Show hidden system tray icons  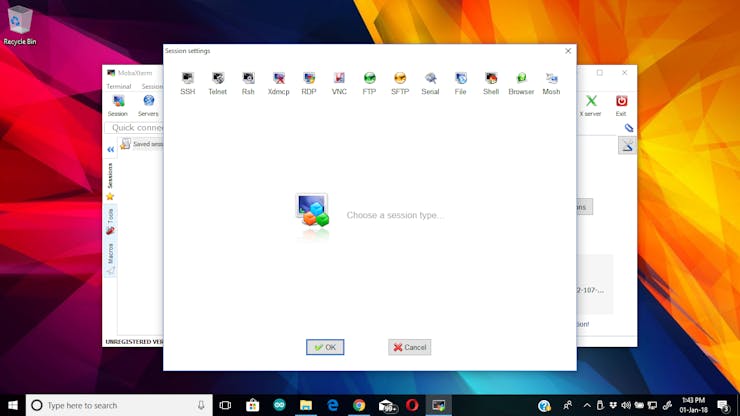tap(587, 405)
